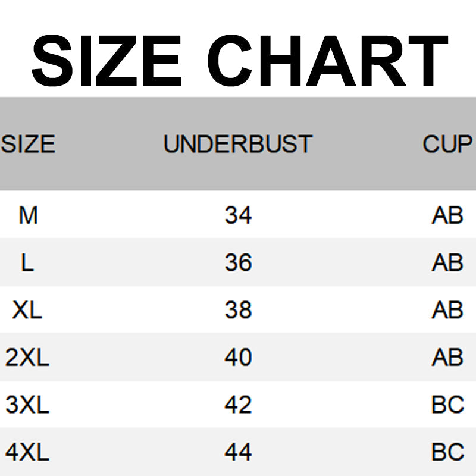Click underbust value 38
Image resolution: width=476 pixels, height=476 pixels.
click(x=238, y=310)
